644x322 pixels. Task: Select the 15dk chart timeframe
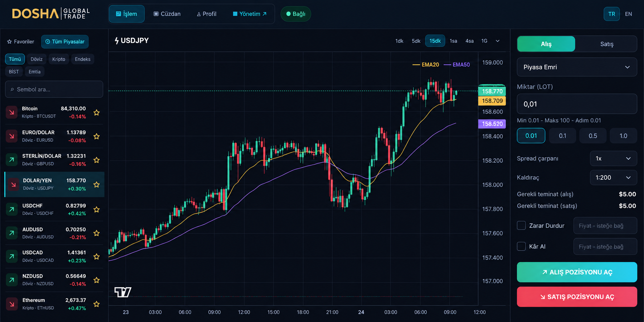point(435,41)
